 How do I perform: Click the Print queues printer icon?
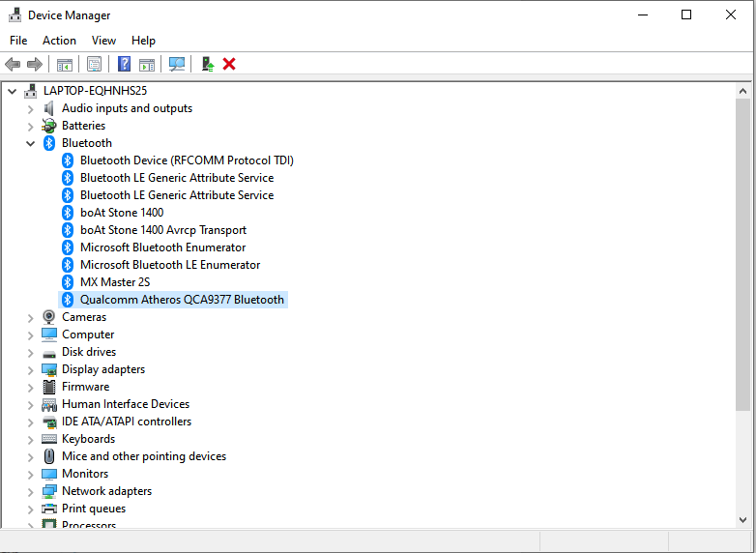click(x=49, y=509)
